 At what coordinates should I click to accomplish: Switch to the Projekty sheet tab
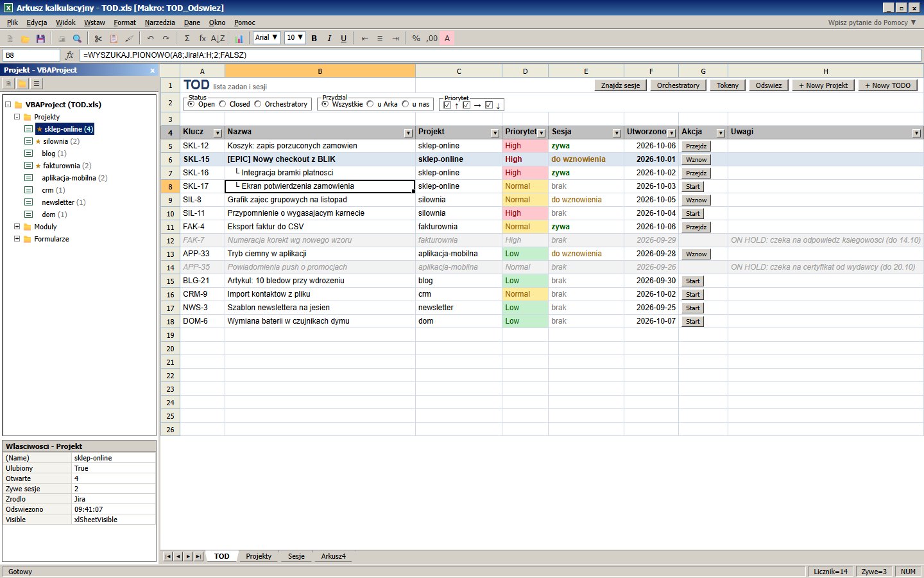pos(259,556)
